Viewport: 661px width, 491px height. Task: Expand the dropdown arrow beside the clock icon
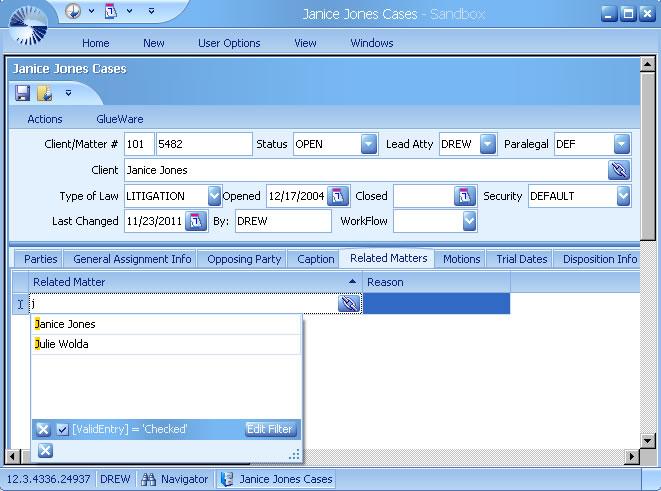click(91, 11)
